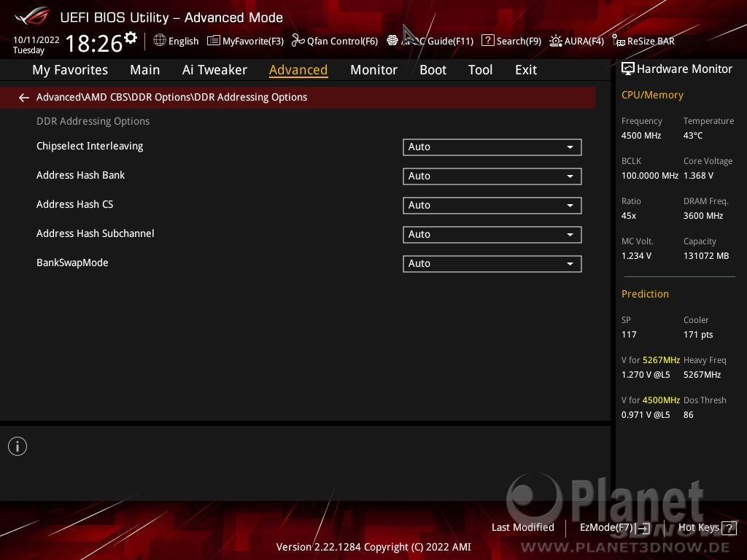Click Last Modified button
Image resolution: width=747 pixels, height=560 pixels.
[522, 527]
